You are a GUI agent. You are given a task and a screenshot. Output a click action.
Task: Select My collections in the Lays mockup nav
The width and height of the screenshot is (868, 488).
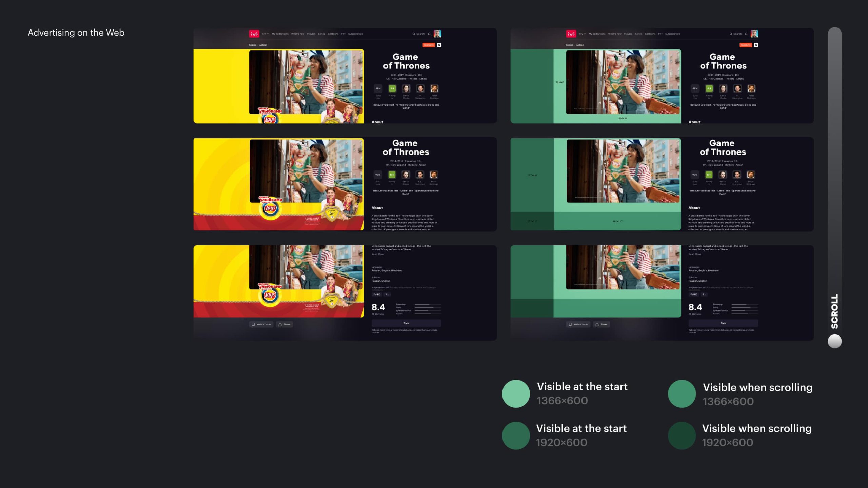pyautogui.click(x=280, y=34)
